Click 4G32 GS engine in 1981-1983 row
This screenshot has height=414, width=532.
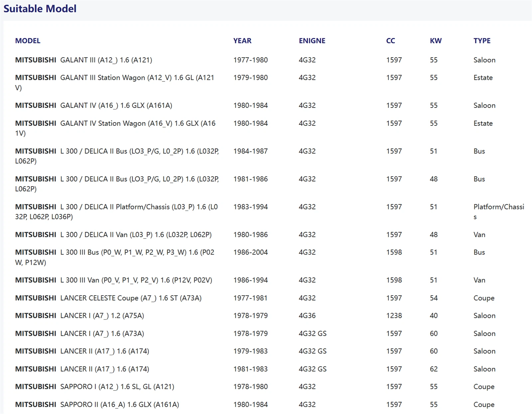[313, 369]
